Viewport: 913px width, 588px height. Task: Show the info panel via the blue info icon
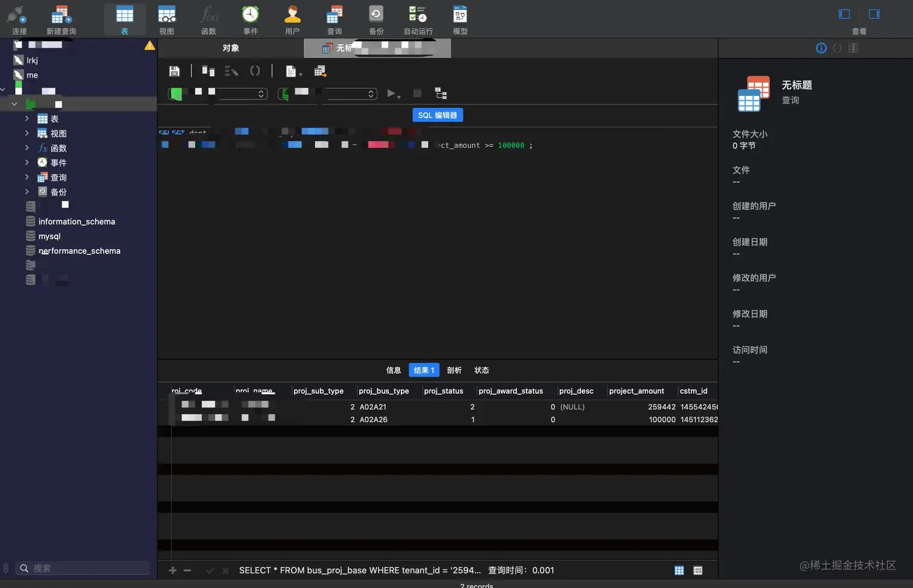821,48
